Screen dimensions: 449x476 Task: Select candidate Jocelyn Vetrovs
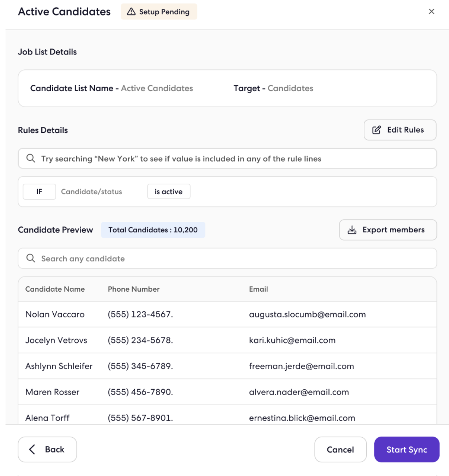point(56,340)
